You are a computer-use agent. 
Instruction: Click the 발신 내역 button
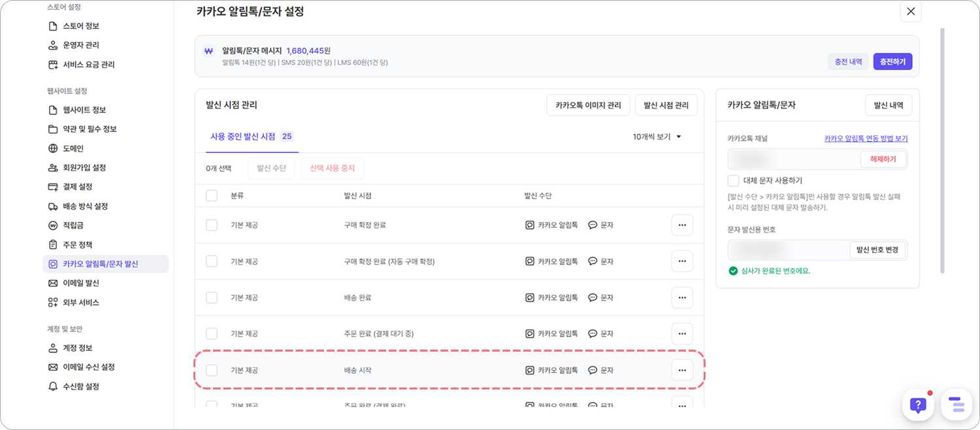coord(889,105)
